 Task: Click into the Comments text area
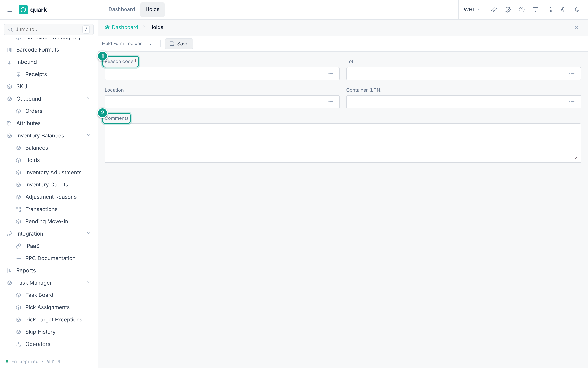pyautogui.click(x=343, y=143)
